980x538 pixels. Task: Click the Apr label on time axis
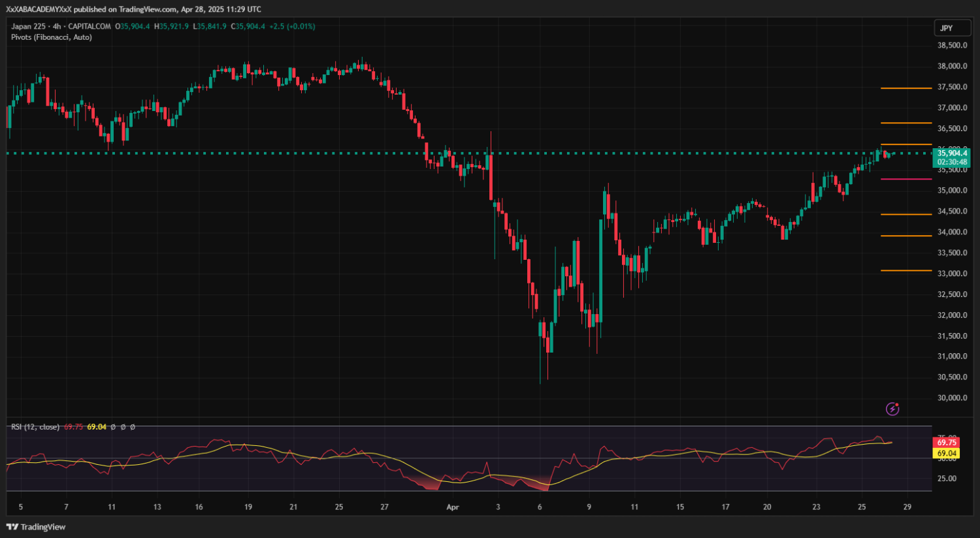pyautogui.click(x=453, y=507)
